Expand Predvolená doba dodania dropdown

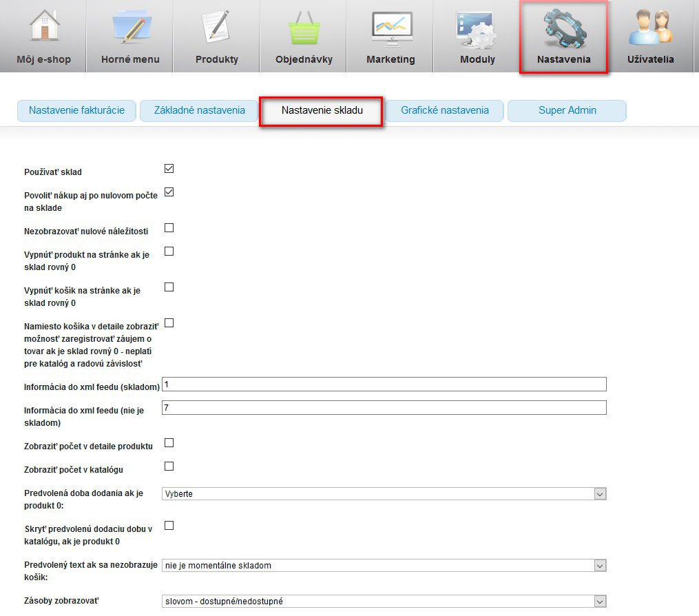click(x=384, y=494)
